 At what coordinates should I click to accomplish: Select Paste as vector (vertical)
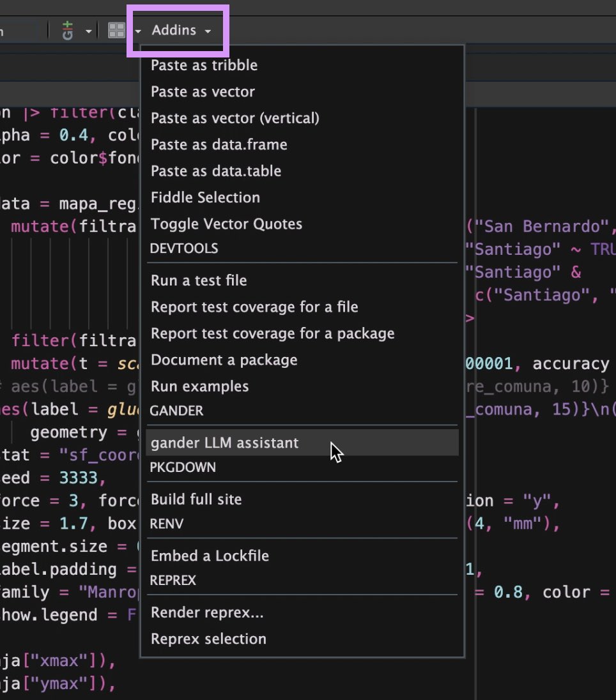235,118
